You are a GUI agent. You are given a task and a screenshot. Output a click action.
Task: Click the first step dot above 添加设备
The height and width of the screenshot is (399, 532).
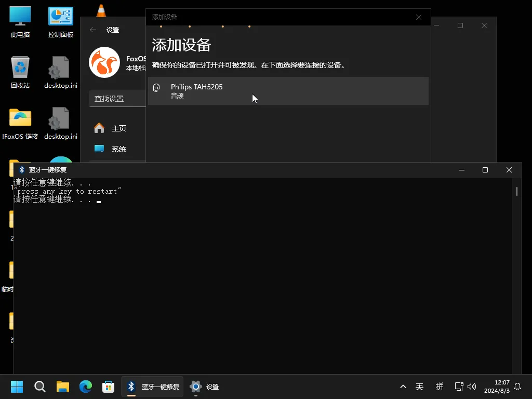click(x=161, y=25)
